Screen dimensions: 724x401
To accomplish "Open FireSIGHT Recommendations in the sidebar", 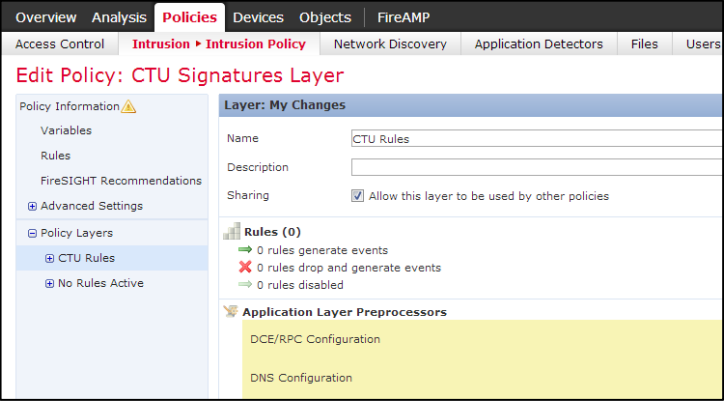I will coord(121,181).
